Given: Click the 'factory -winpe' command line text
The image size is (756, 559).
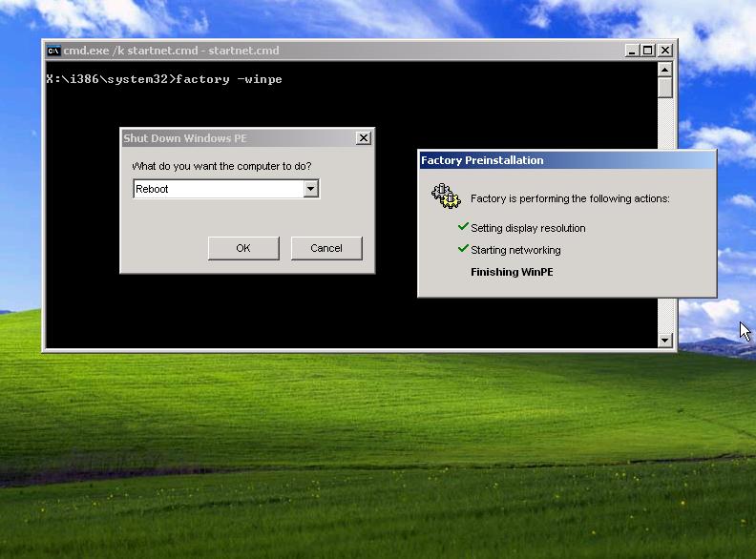Looking at the screenshot, I should pyautogui.click(x=229, y=79).
